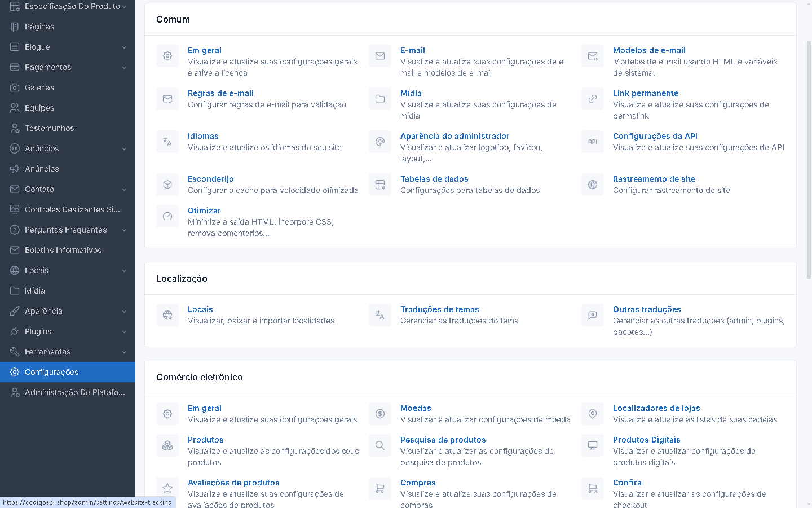This screenshot has width=812, height=508.
Task: Open the Regras de e-mail settings link
Action: coord(220,93)
